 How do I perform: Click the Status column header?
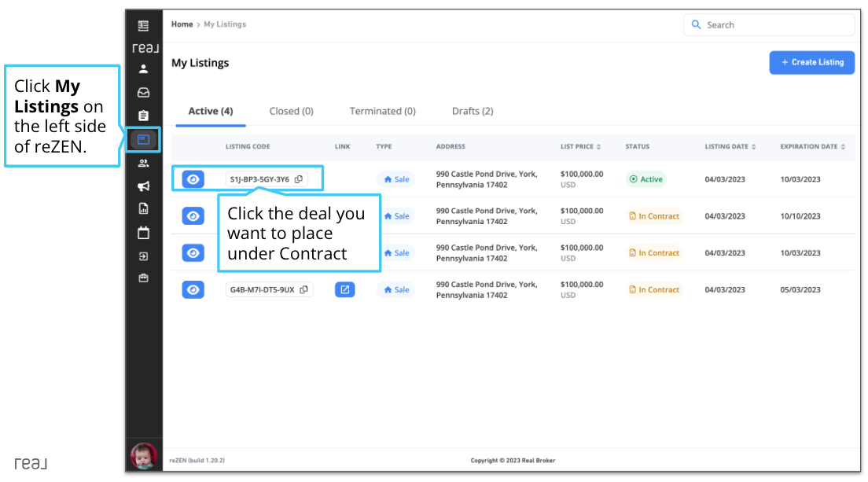pos(637,147)
